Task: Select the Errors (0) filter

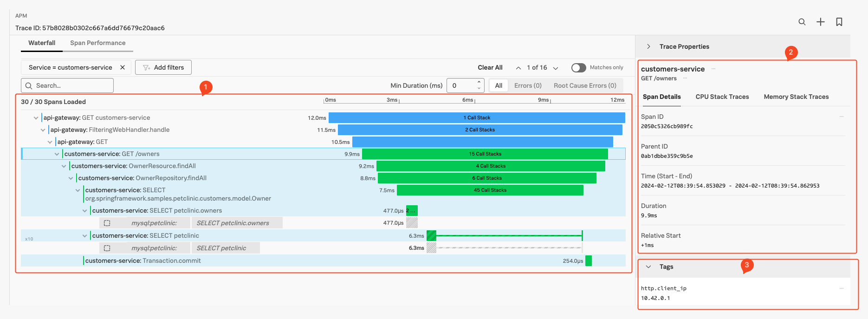Action: pos(528,85)
